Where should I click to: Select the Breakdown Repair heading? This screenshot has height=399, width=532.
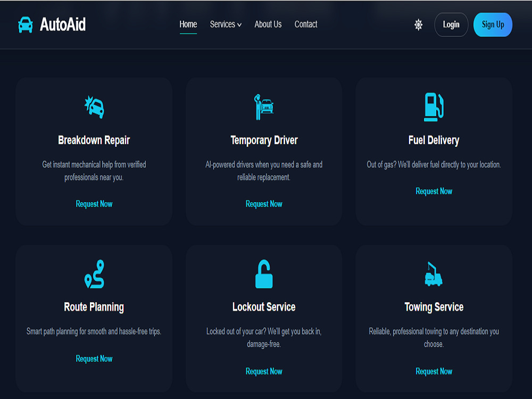94,140
